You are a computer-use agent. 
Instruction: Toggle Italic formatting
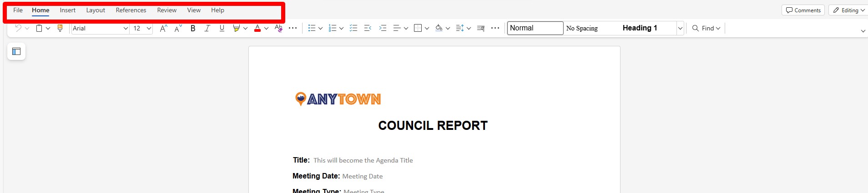[207, 28]
